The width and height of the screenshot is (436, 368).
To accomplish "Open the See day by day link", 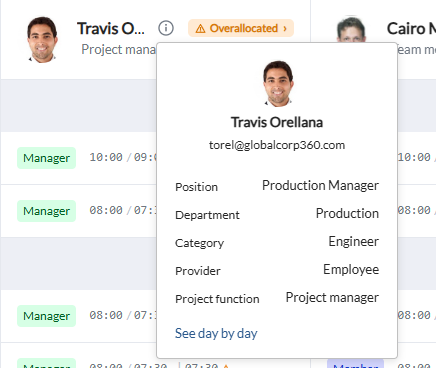I will (216, 333).
